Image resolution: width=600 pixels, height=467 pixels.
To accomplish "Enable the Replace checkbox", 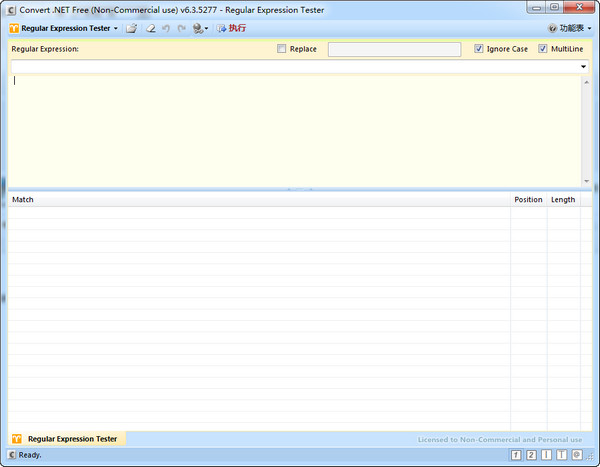I will coord(282,49).
